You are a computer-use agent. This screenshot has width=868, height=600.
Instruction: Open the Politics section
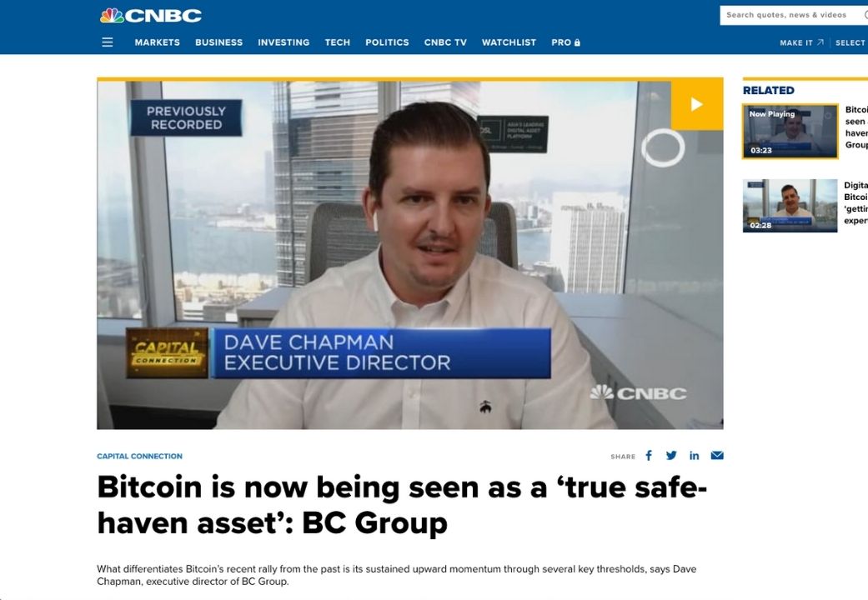click(x=387, y=42)
